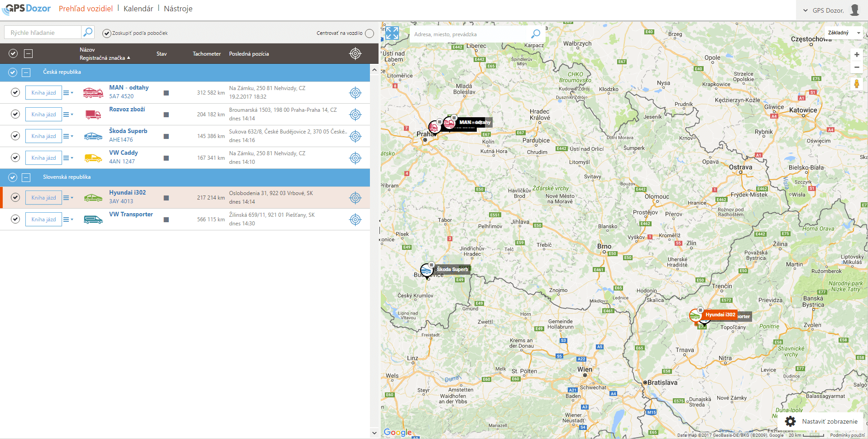868x439 pixels.
Task: Click the header center-all target icon
Action: pos(355,53)
